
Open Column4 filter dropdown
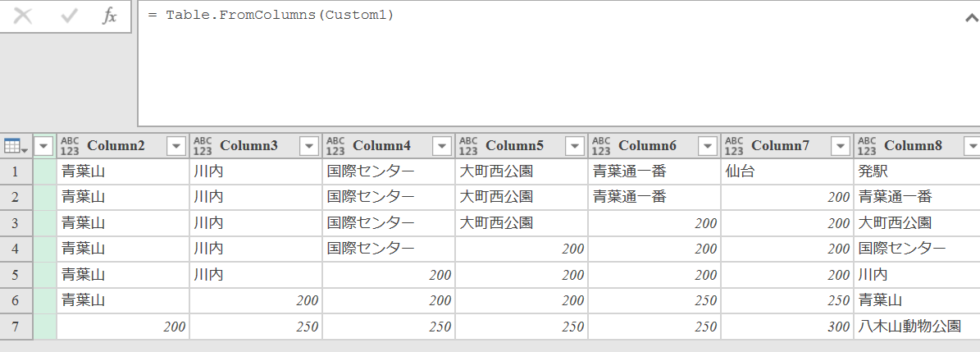[442, 146]
